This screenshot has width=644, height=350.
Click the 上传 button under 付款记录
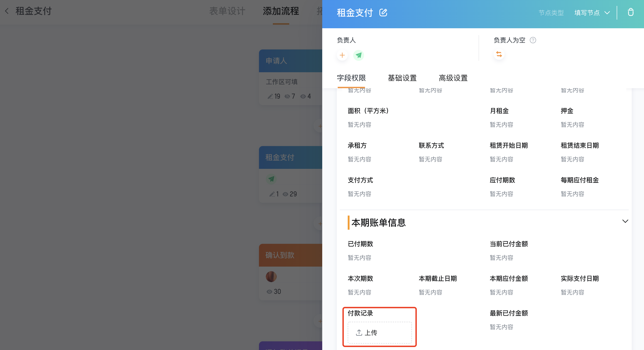coord(380,332)
